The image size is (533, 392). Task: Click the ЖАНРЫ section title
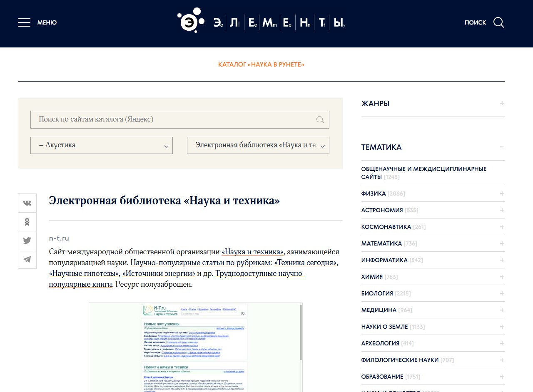[x=375, y=104]
